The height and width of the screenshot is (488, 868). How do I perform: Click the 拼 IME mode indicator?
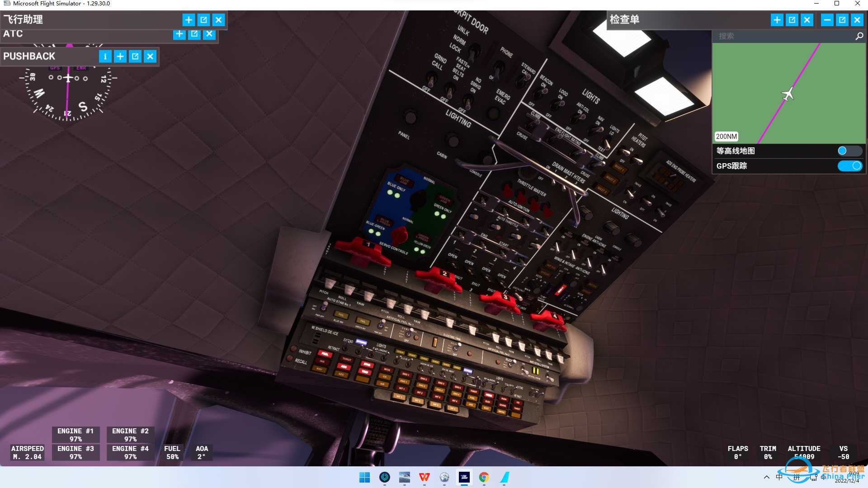796,477
